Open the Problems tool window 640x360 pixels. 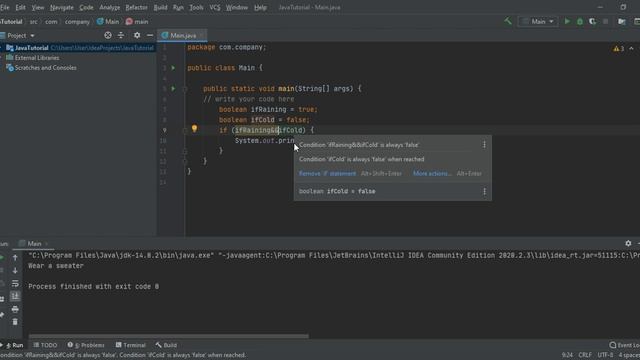86,345
